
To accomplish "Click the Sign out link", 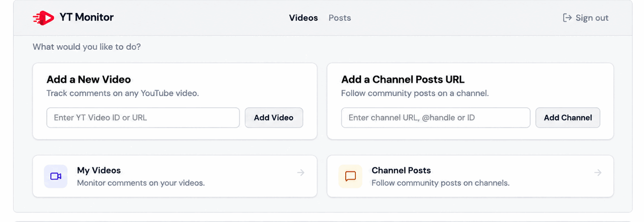I will [586, 18].
